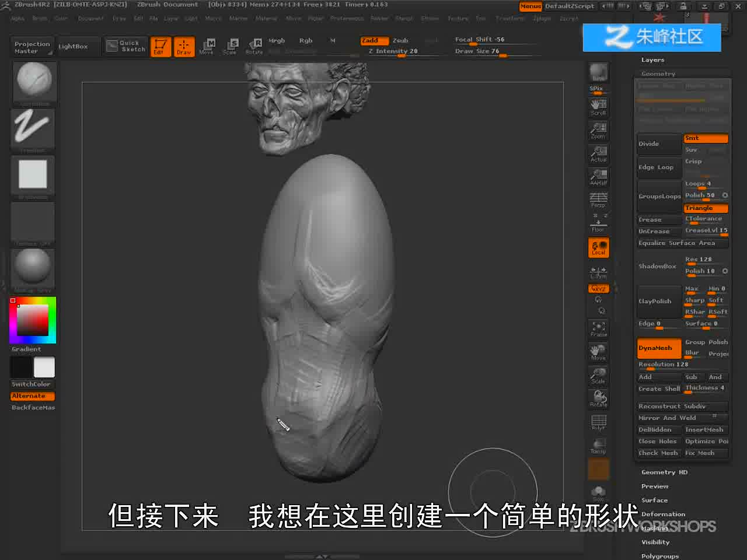Expand the Geometry HD section
This screenshot has height=560, width=747.
click(x=664, y=473)
